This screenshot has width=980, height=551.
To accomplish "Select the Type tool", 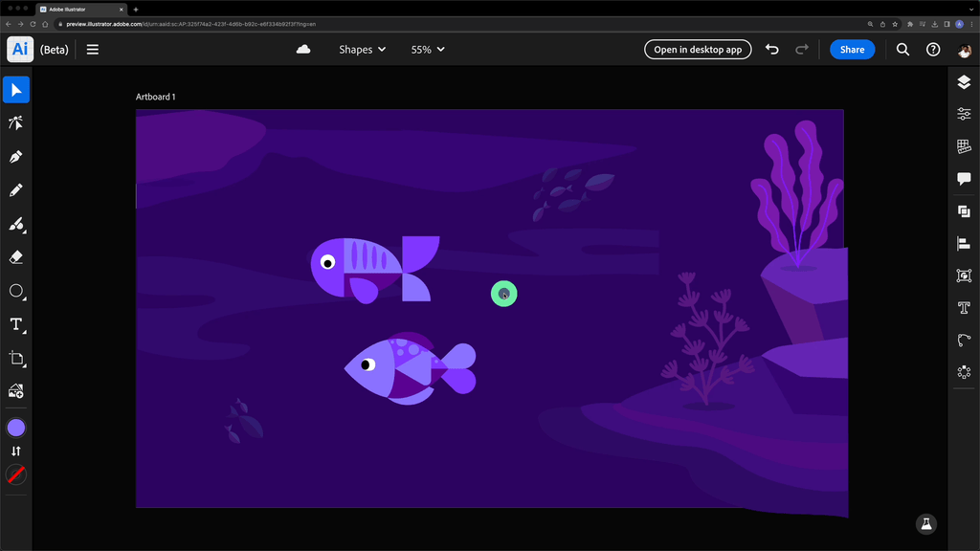I will point(15,325).
